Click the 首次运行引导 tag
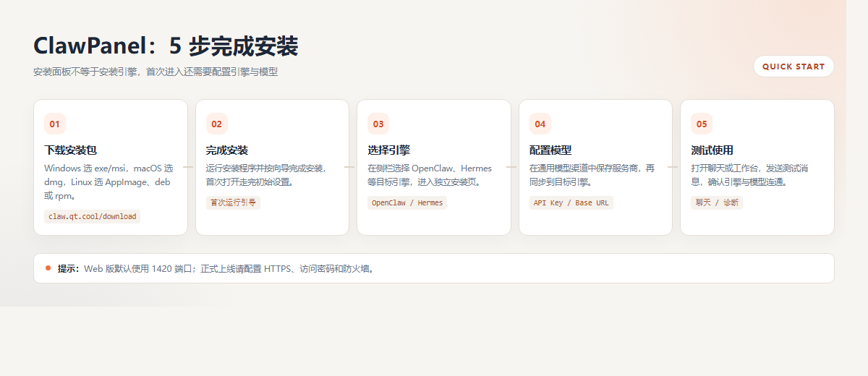This screenshot has width=868, height=376. coord(233,202)
